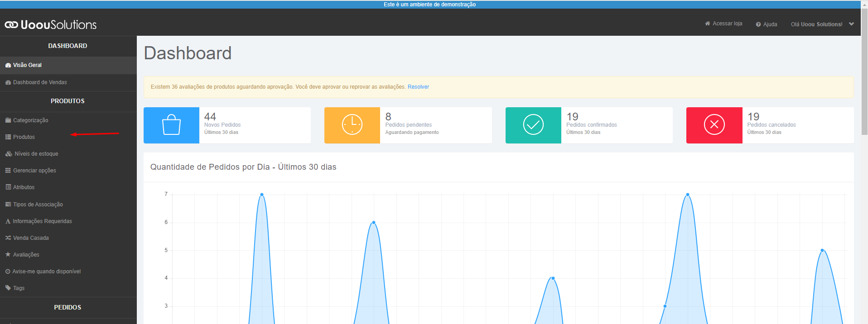Click the Níveis de estoque cubes icon
This screenshot has width=868, height=324.
pyautogui.click(x=9, y=154)
